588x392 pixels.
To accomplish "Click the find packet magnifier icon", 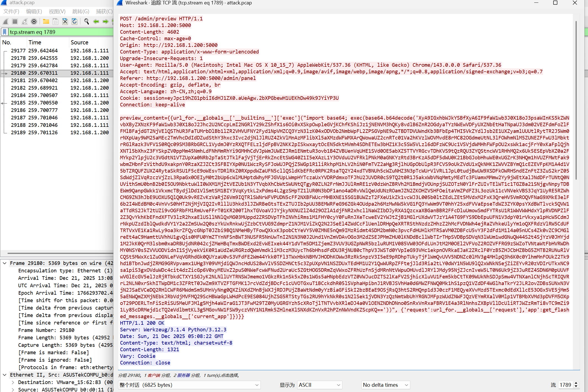I will click(86, 22).
